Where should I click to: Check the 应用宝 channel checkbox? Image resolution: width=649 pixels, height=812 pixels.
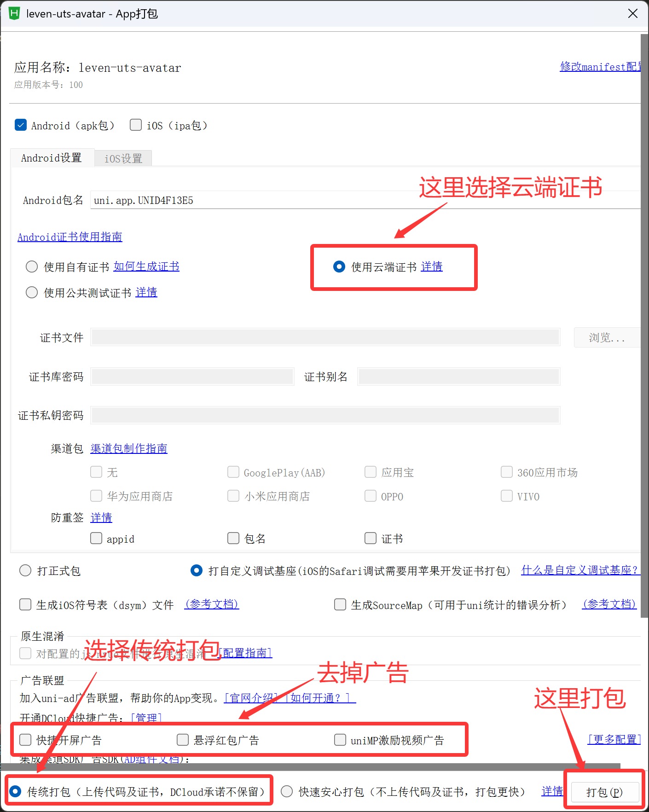pos(371,472)
